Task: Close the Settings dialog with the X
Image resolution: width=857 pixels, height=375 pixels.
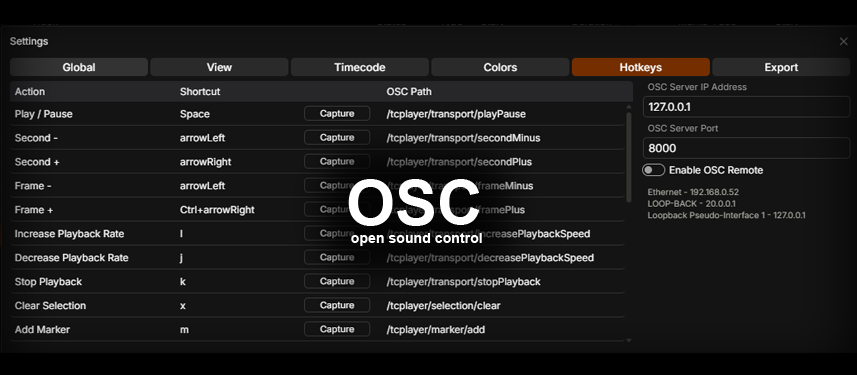Action: [843, 42]
